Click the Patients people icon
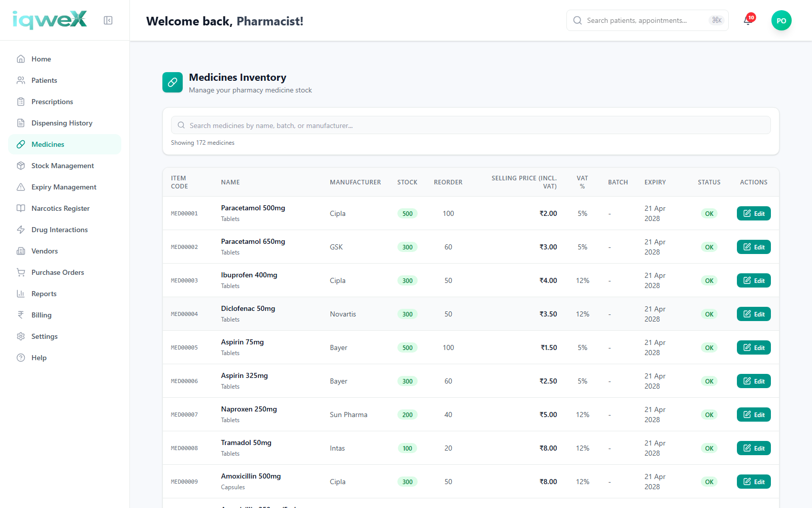 [x=21, y=80]
